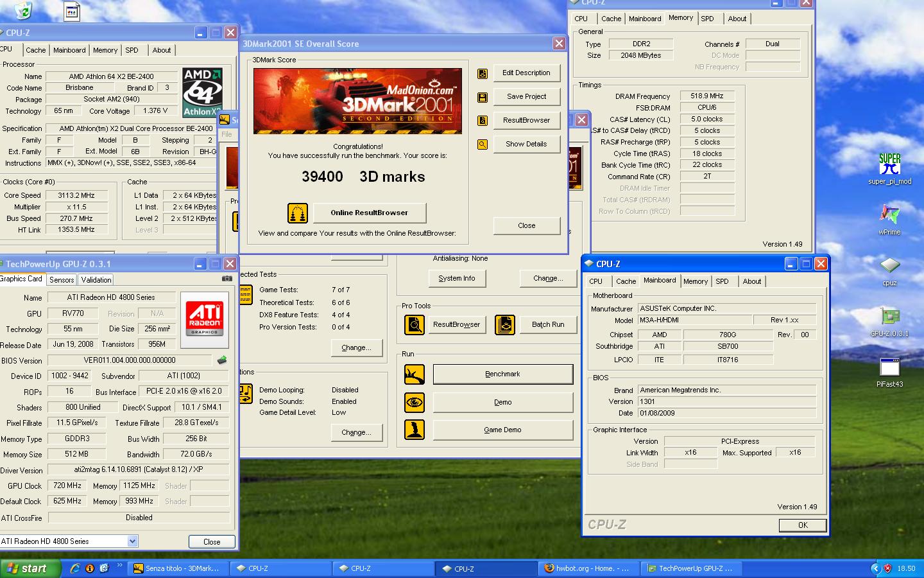Screen dimensions: 924x578
Task: Click the red shield tray icon
Action: point(887,568)
